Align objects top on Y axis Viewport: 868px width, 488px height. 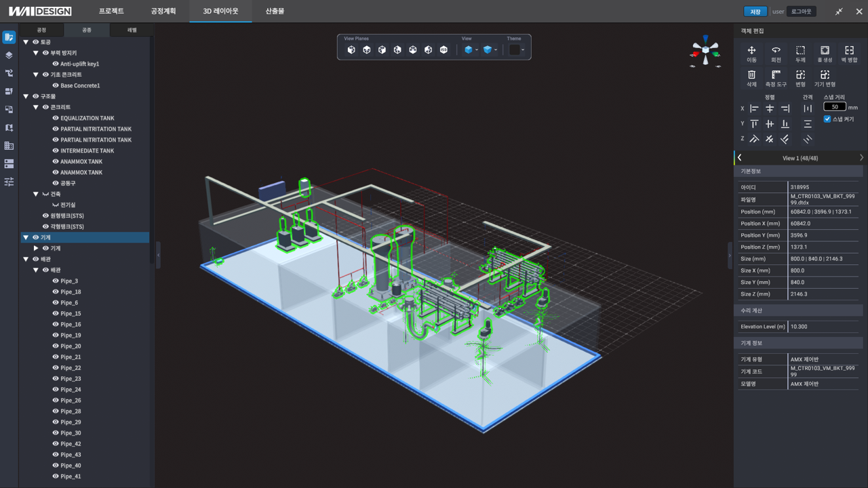[x=754, y=124]
